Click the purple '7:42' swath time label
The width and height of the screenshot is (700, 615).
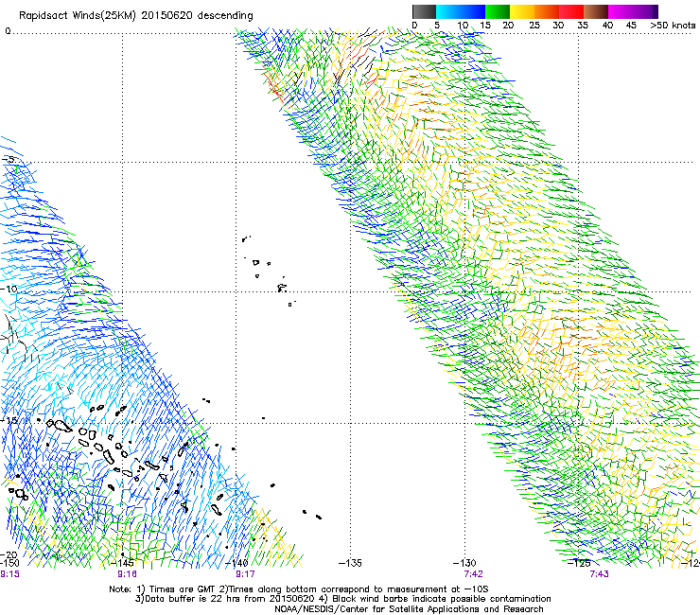[x=473, y=574]
